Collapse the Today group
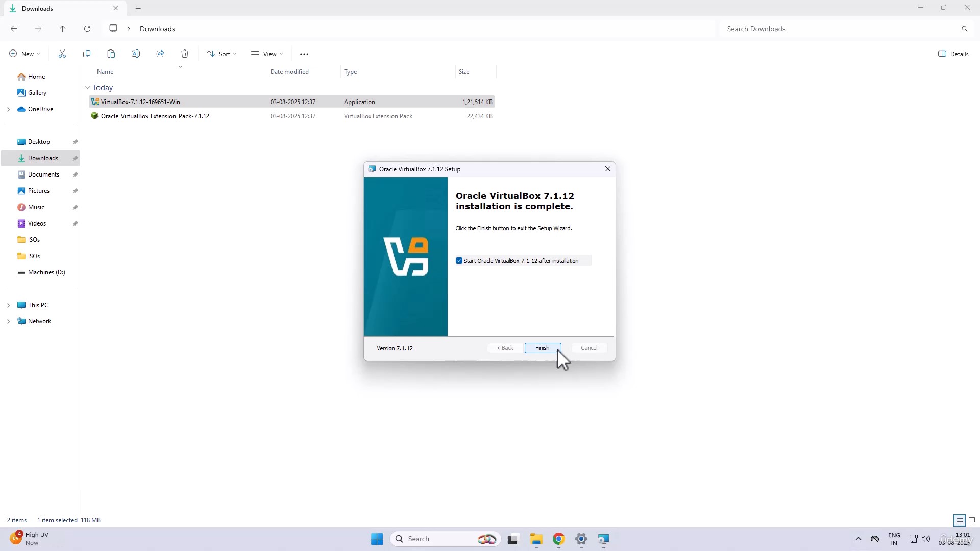The height and width of the screenshot is (551, 980). pyautogui.click(x=87, y=88)
